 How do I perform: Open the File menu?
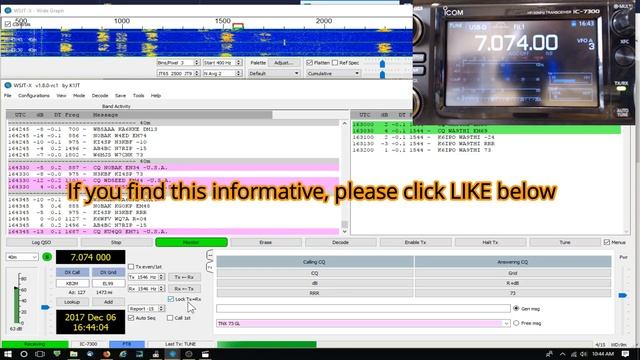[x=8, y=96]
